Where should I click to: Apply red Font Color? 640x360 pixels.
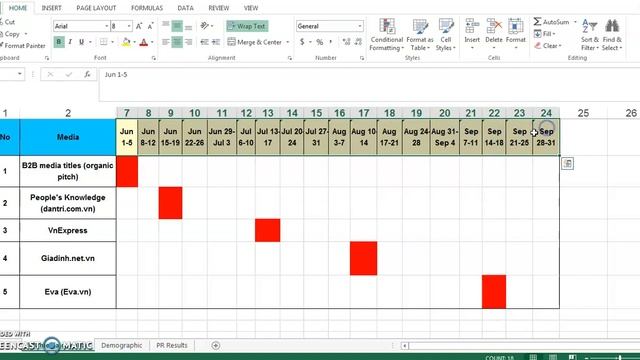tap(144, 42)
